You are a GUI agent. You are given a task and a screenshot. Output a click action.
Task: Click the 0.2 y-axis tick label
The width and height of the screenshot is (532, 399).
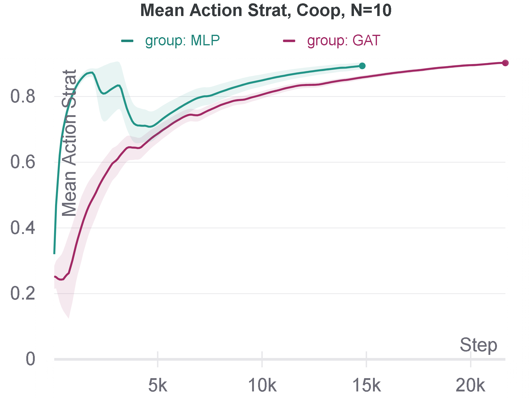[23, 294]
